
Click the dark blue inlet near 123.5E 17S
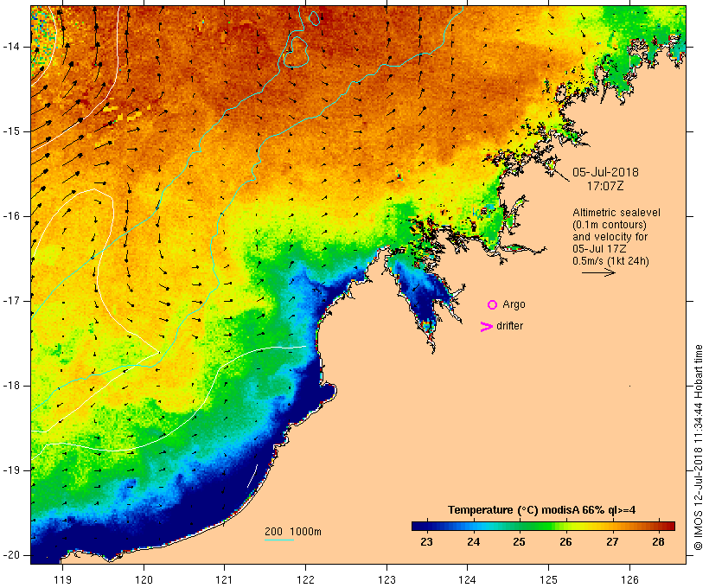[423, 297]
